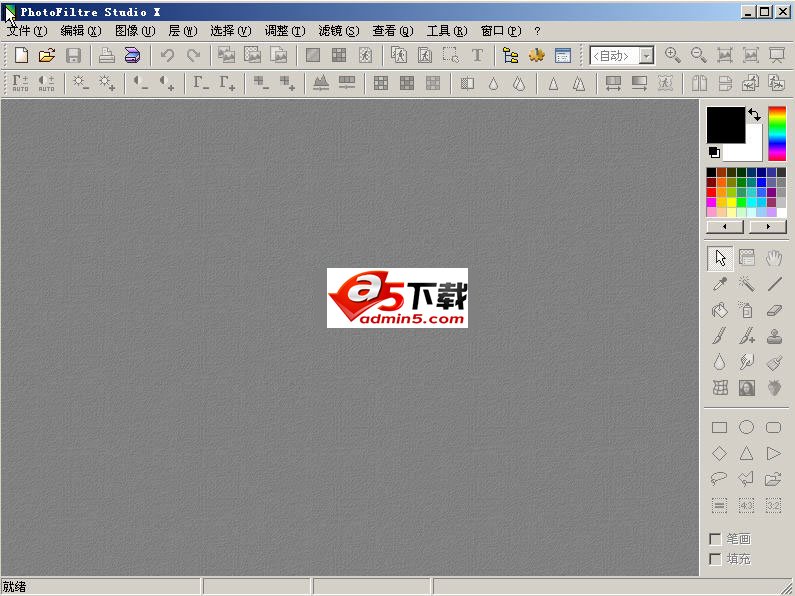Click the black foreground color swatch
This screenshot has width=795, height=596.
(x=725, y=125)
